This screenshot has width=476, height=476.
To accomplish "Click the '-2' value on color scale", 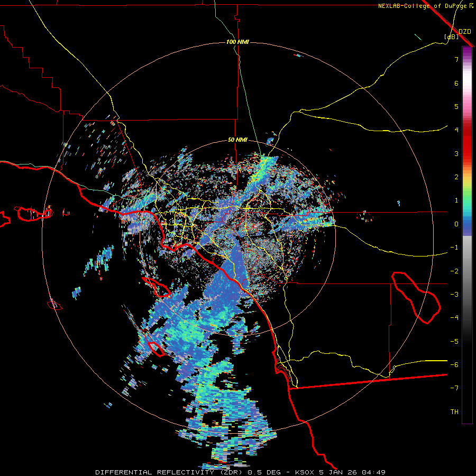I will pyautogui.click(x=454, y=271).
